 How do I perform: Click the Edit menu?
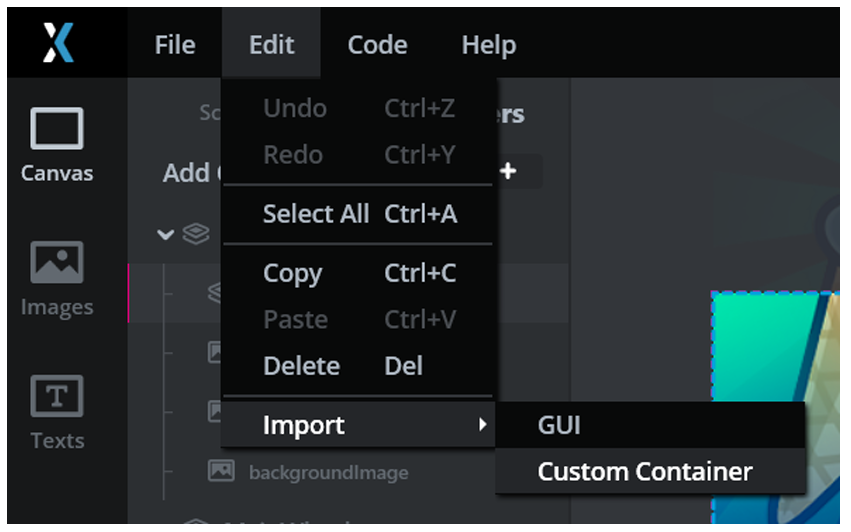pos(272,45)
